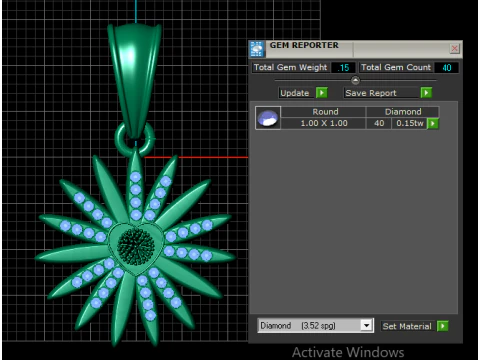
Task: Click the GEM REPORTER title bar
Action: click(x=357, y=49)
